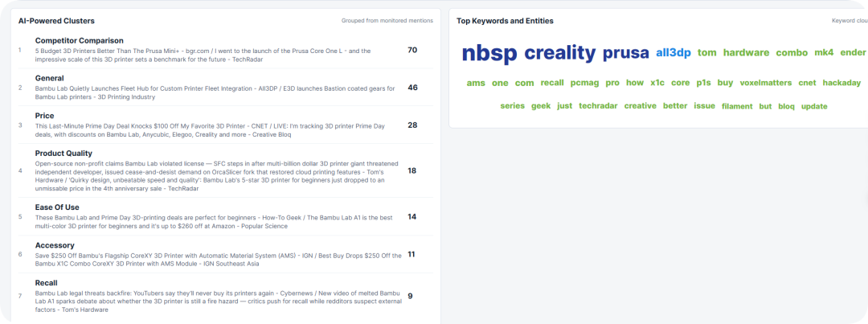Click the 'but' keyword
Screen dimensions: 868x324
coord(766,106)
